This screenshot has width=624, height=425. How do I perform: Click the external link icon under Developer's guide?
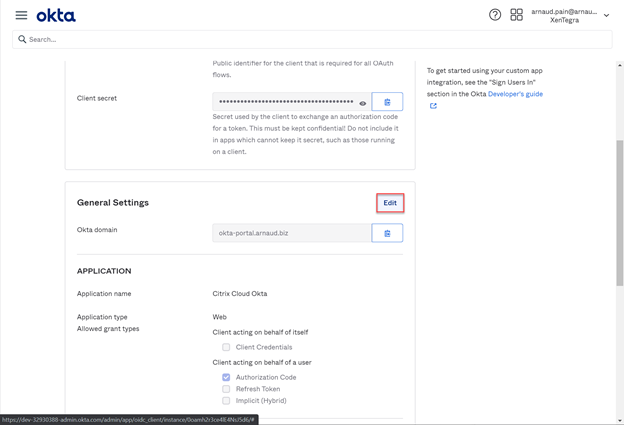tap(433, 106)
